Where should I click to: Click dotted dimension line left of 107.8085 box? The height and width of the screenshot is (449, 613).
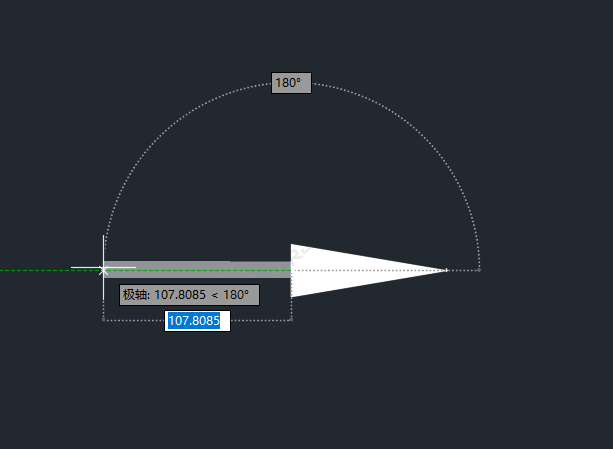tap(135, 320)
